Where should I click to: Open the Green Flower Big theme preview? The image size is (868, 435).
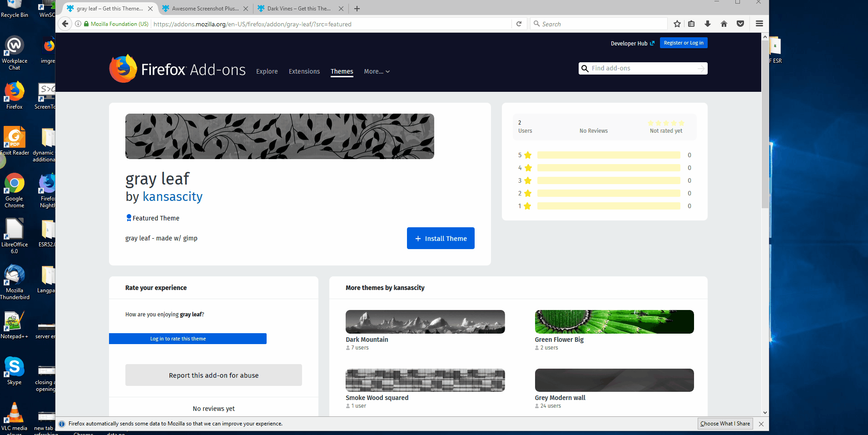(x=614, y=322)
